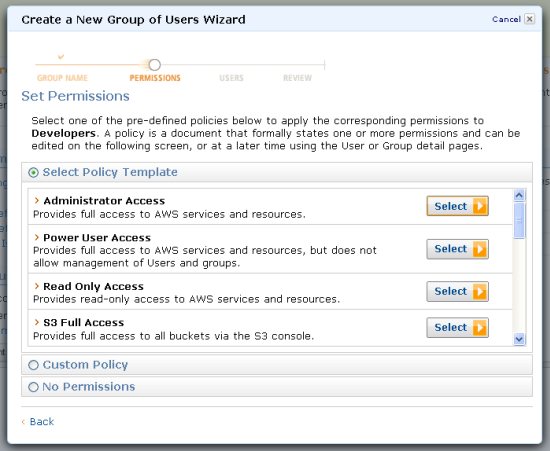Expand the Power User Access chevron
The image size is (550, 451).
(x=36, y=237)
